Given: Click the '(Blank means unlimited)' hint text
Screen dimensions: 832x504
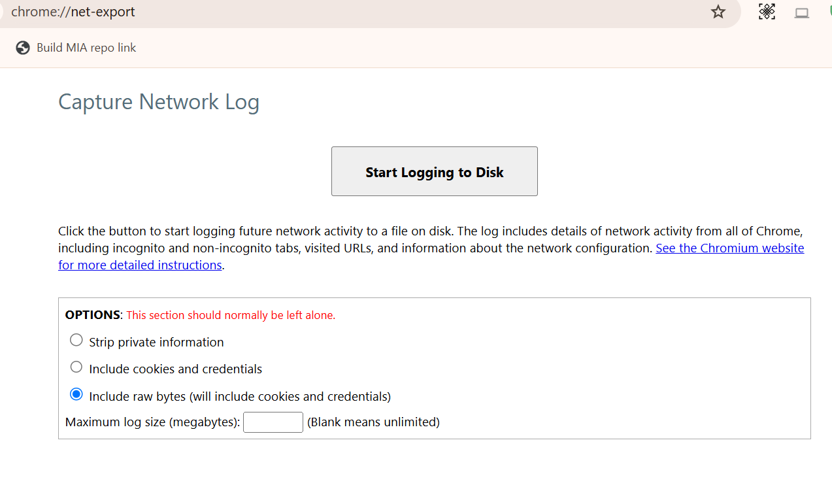Looking at the screenshot, I should click(373, 422).
